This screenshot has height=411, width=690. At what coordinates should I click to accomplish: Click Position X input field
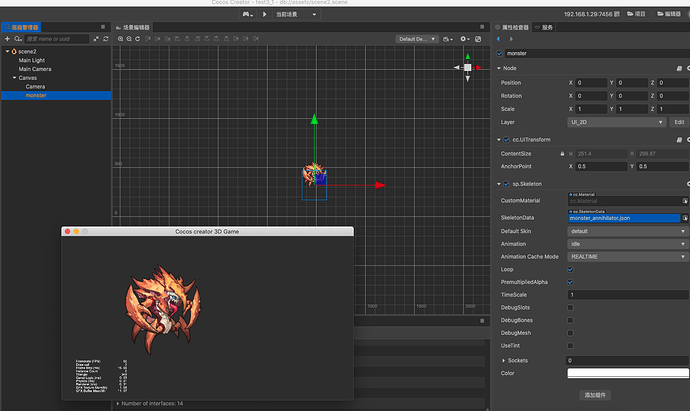(x=591, y=83)
